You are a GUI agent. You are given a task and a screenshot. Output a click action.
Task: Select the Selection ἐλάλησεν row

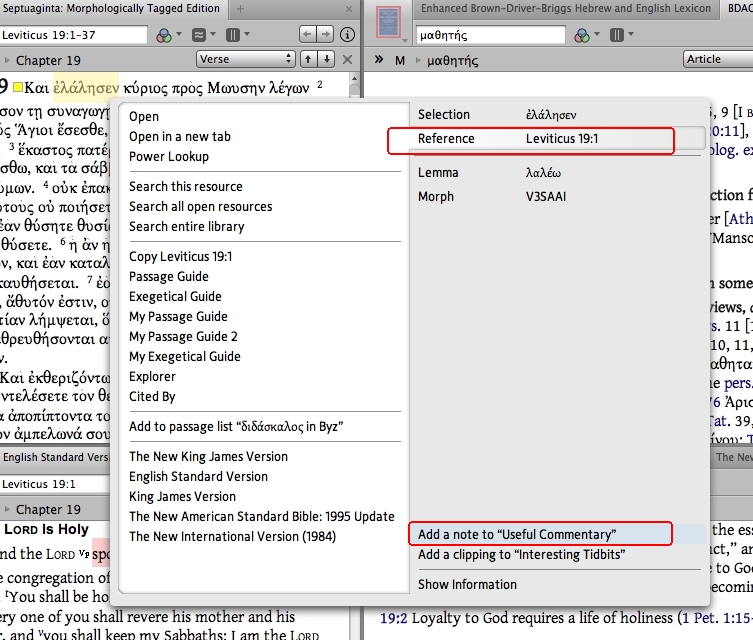point(557,115)
